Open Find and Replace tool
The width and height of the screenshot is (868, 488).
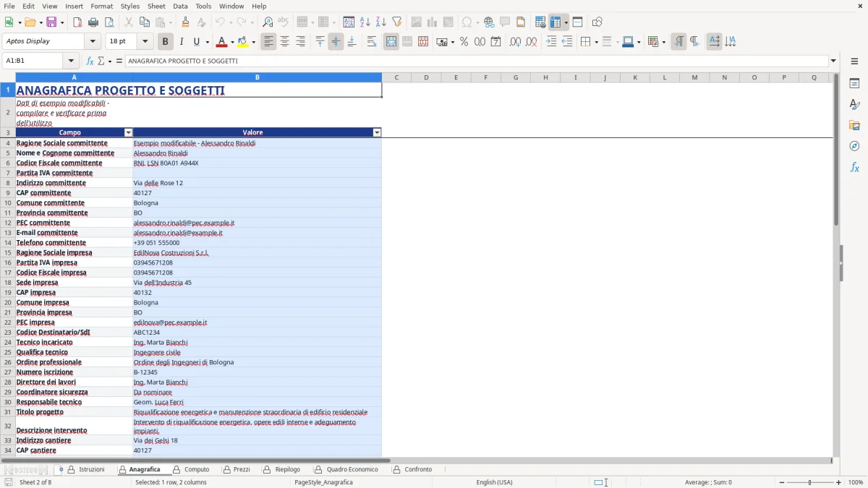(268, 22)
